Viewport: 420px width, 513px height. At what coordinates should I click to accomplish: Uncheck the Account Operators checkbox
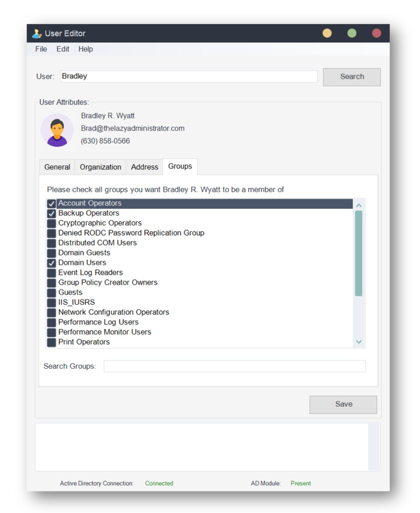52,203
